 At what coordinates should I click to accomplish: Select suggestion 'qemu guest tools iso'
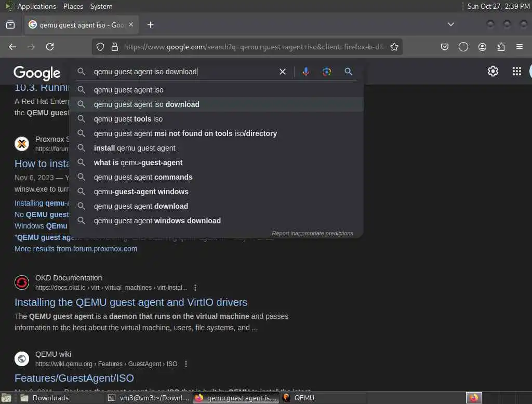(x=217, y=119)
